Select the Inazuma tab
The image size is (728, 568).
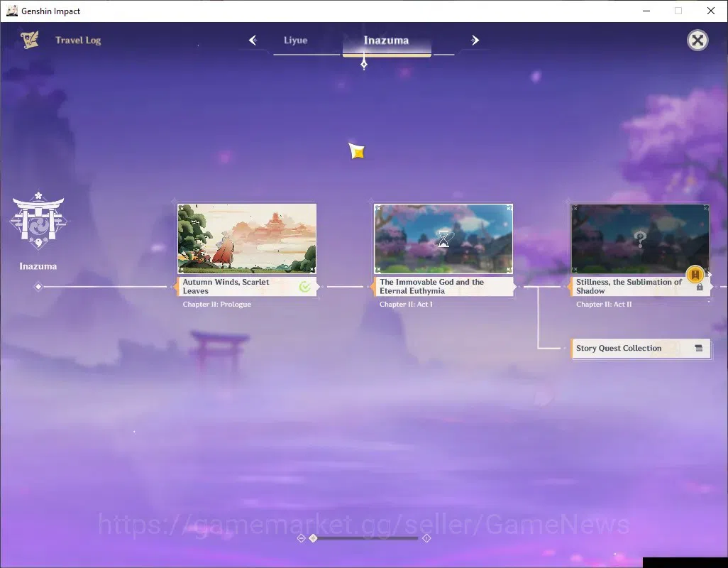pos(386,40)
